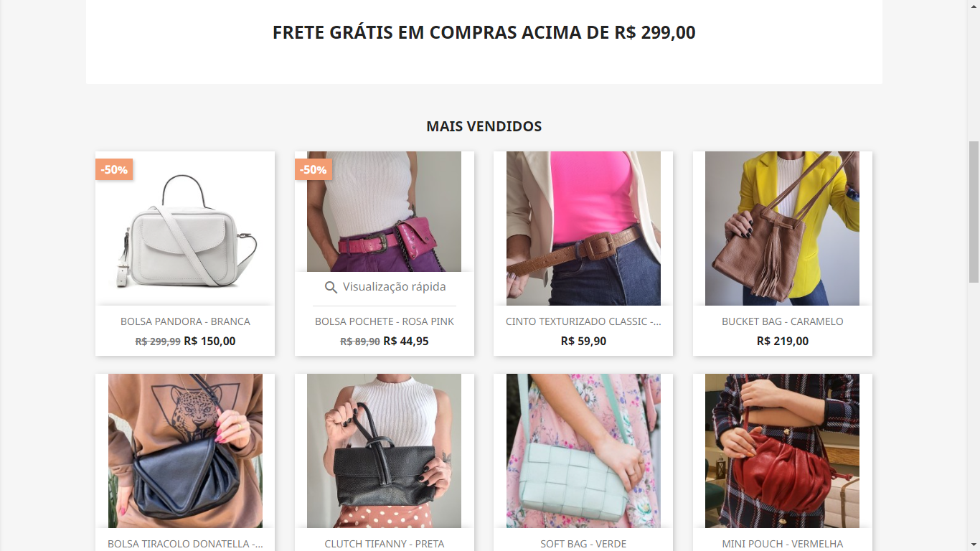Open the Cinto Texturizado Classic title link
Image resolution: width=980 pixels, height=551 pixels.
point(583,321)
